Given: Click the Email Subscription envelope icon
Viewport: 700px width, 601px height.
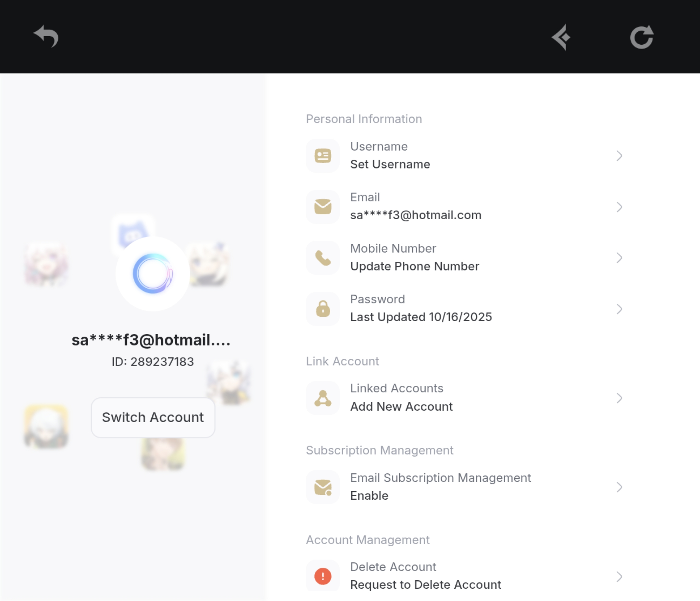Looking at the screenshot, I should (x=323, y=487).
